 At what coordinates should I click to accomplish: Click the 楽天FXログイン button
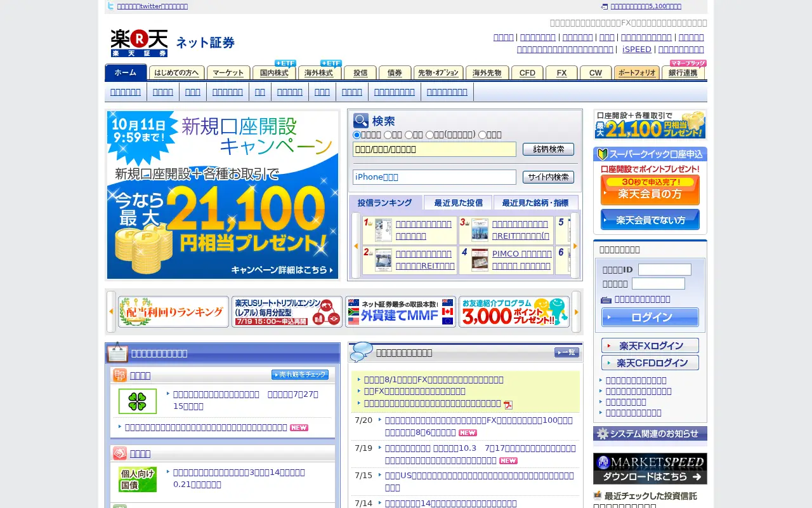[650, 345]
